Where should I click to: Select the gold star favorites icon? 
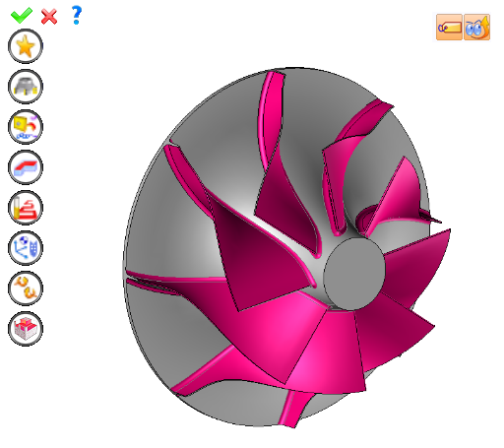26,46
